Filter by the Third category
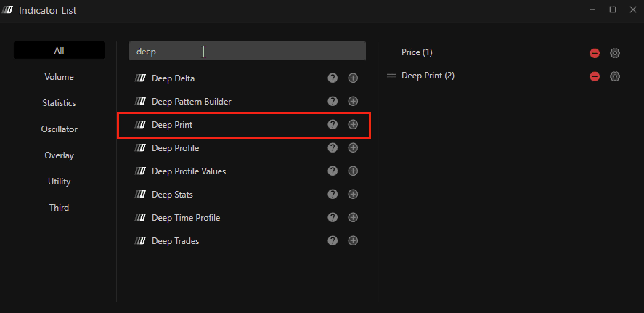 (59, 208)
